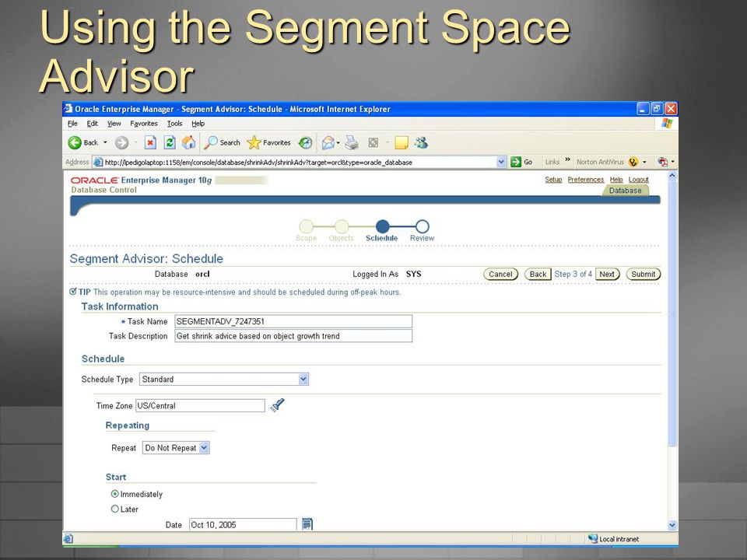Click the browser Forward arrow icon
Viewport: 747px width, 560px height.
122,142
